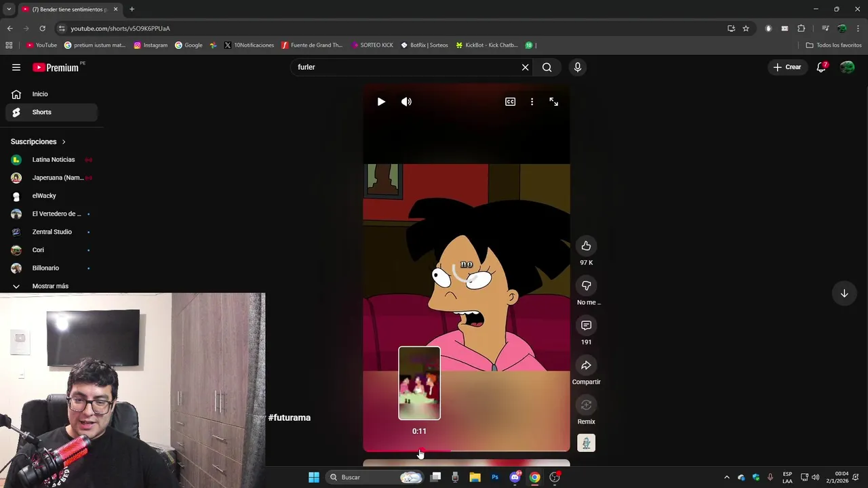Go to the next Short with down arrow
The width and height of the screenshot is (868, 488).
coord(844,293)
